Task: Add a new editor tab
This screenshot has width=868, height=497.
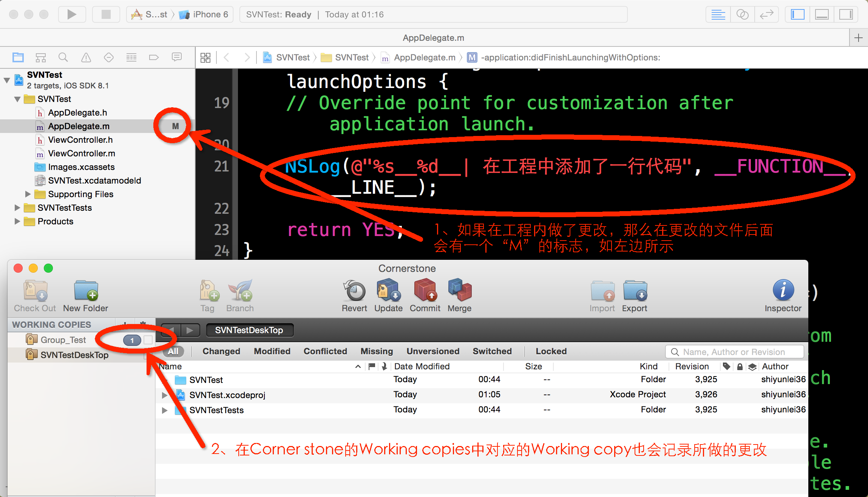Action: click(858, 38)
